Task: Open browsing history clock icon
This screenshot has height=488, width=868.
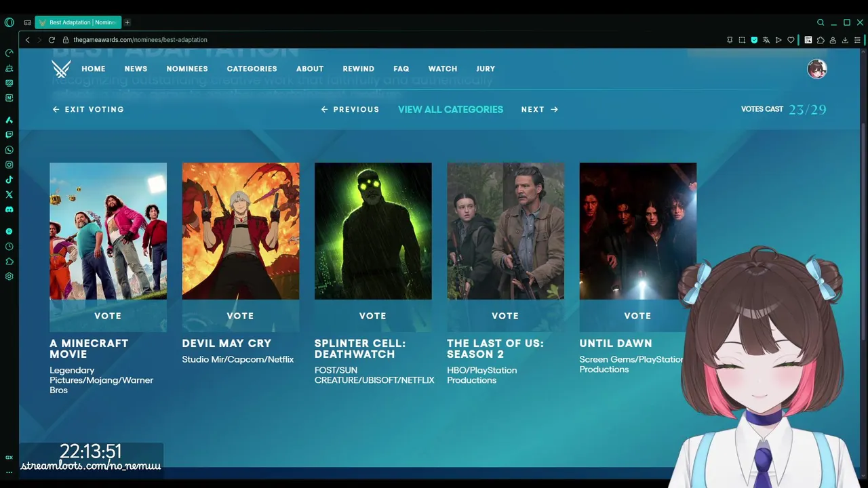Action: (x=9, y=247)
